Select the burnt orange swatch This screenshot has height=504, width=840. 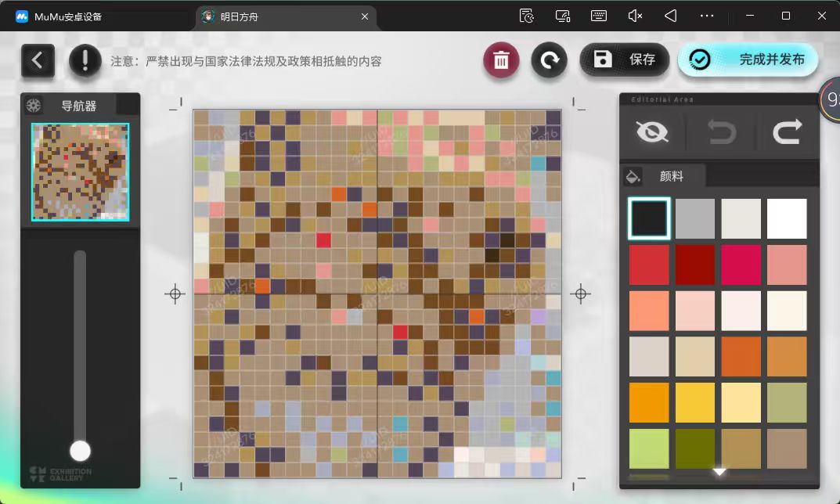[x=741, y=357]
